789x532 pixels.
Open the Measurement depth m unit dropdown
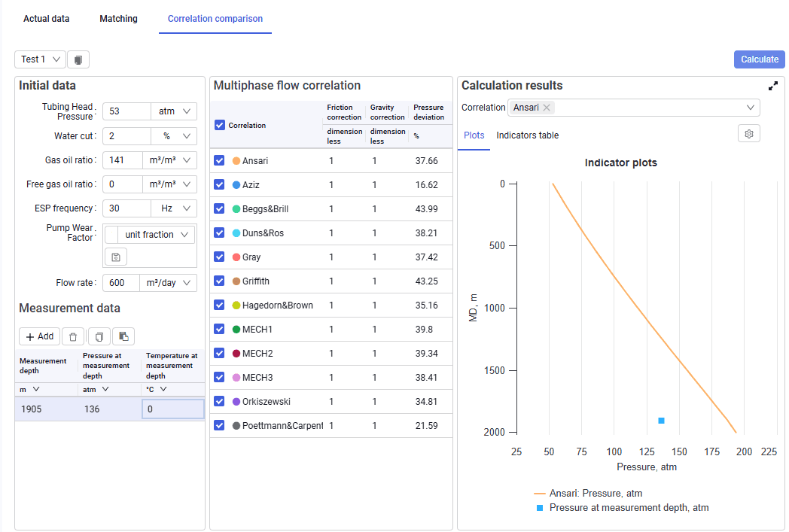pyautogui.click(x=29, y=389)
